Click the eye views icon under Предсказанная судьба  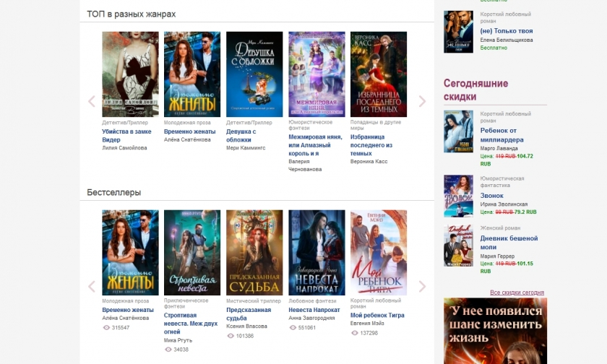click(x=231, y=336)
